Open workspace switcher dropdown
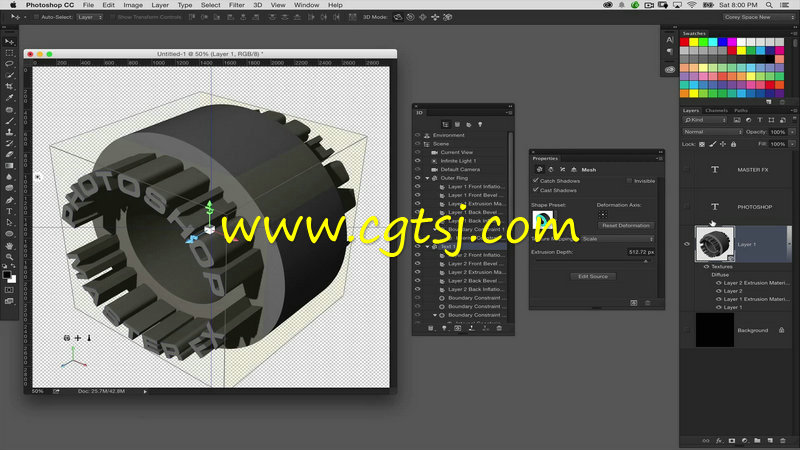 758,17
